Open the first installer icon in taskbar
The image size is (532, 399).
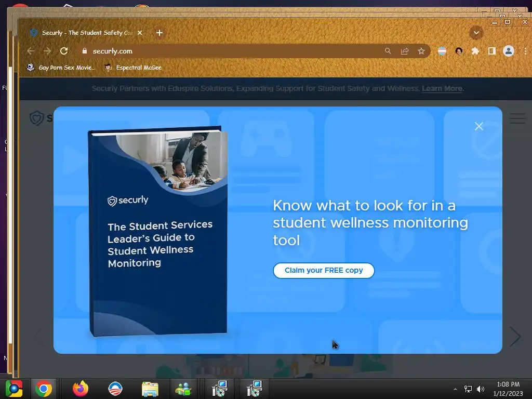[220, 389]
